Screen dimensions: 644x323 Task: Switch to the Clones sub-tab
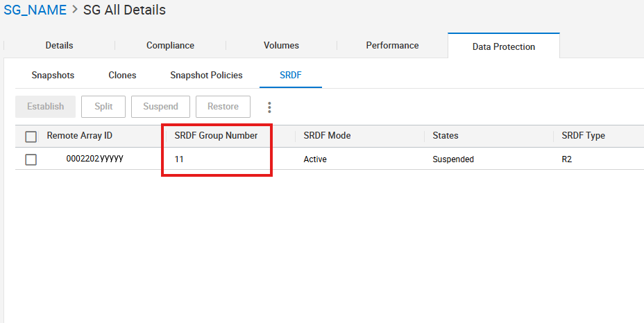click(x=122, y=75)
